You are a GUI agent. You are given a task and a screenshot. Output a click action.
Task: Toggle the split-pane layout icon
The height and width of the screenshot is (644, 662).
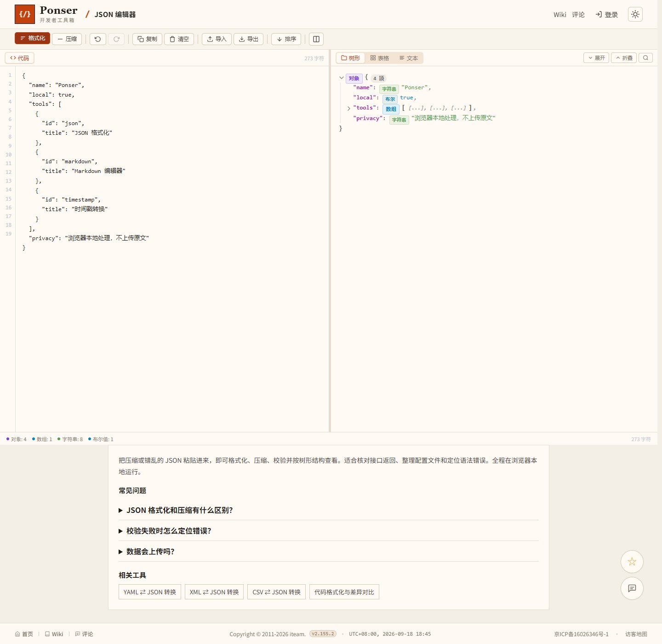(316, 39)
